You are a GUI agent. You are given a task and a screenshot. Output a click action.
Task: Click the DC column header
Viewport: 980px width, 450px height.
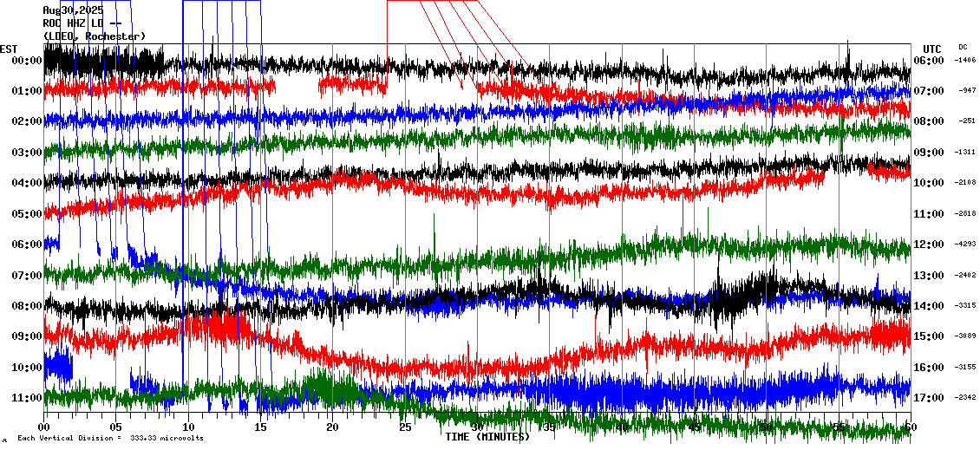coord(963,47)
